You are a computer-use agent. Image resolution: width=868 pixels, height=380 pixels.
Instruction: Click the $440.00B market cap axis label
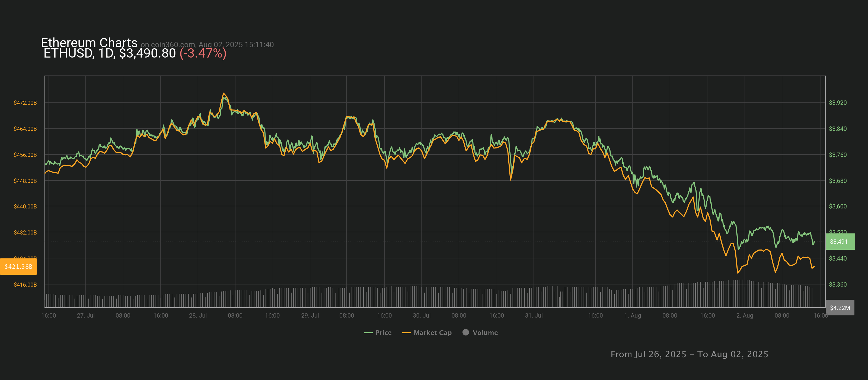25,206
